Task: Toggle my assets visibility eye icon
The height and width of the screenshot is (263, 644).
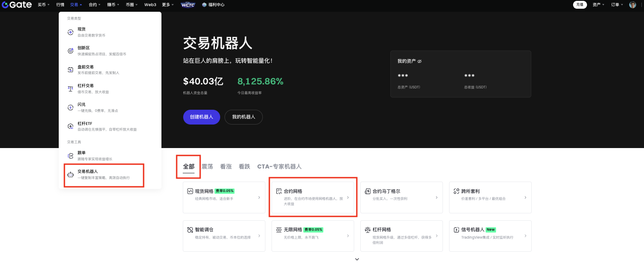Action: pyautogui.click(x=419, y=61)
